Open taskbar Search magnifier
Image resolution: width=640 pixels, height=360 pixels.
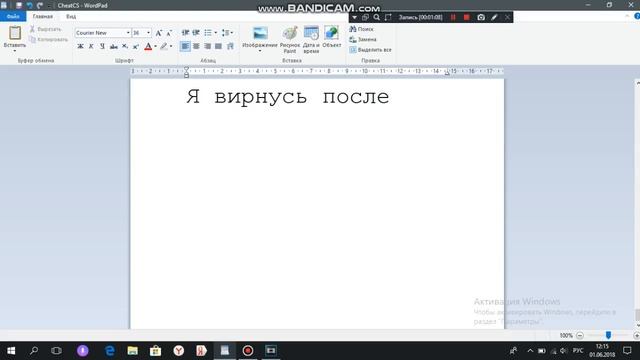[x=34, y=351]
